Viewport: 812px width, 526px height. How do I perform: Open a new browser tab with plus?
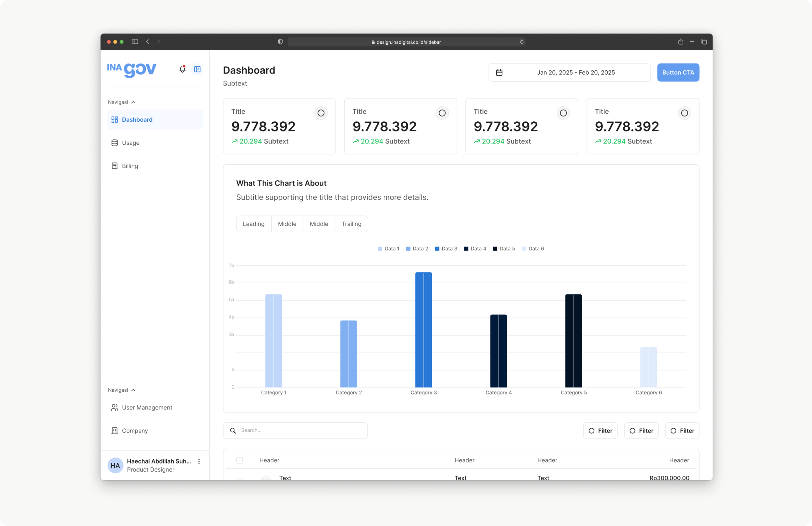[x=692, y=42]
